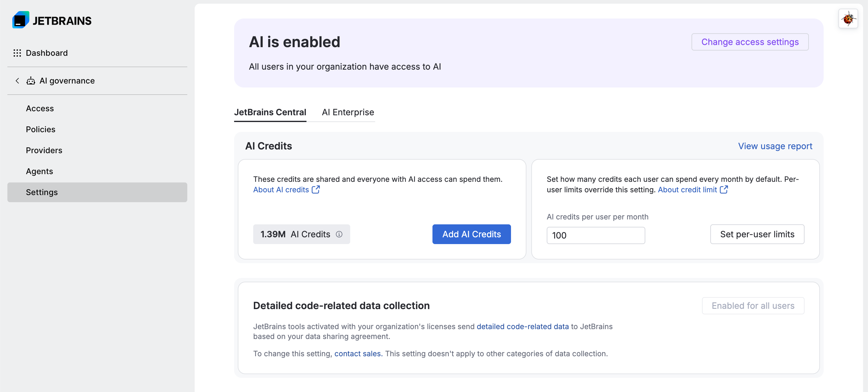Image resolution: width=868 pixels, height=392 pixels.
Task: Click the Dashboard grid icon
Action: coord(17,53)
